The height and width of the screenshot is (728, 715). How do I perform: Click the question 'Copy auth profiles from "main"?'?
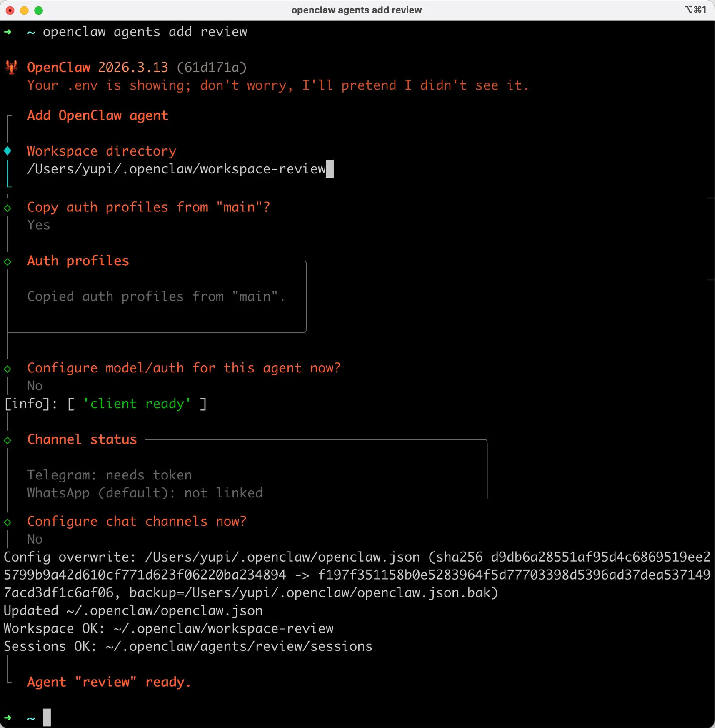click(149, 207)
